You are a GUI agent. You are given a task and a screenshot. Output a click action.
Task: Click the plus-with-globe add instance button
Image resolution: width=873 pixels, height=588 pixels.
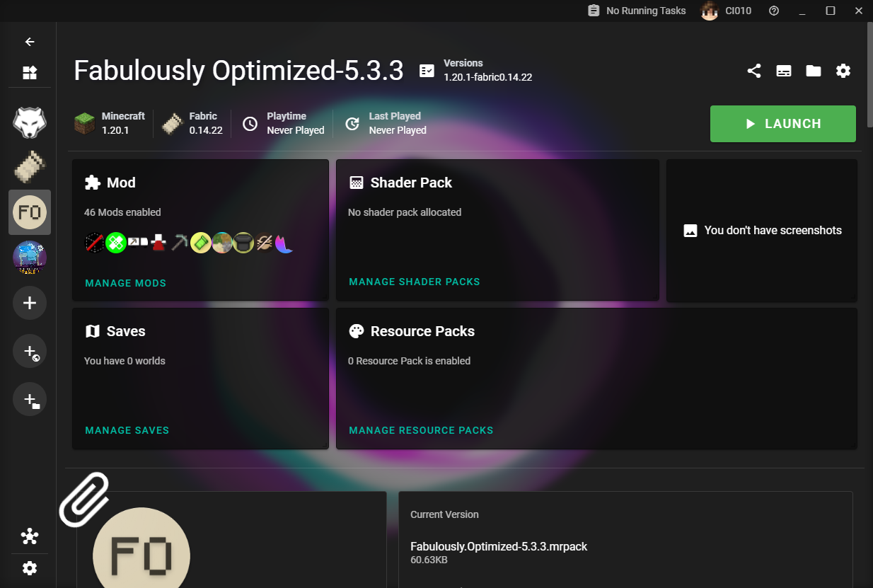pyautogui.click(x=30, y=351)
